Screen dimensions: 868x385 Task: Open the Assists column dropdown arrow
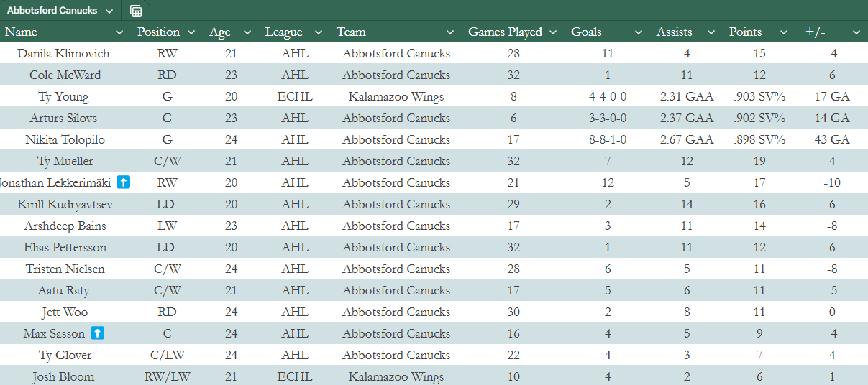711,32
